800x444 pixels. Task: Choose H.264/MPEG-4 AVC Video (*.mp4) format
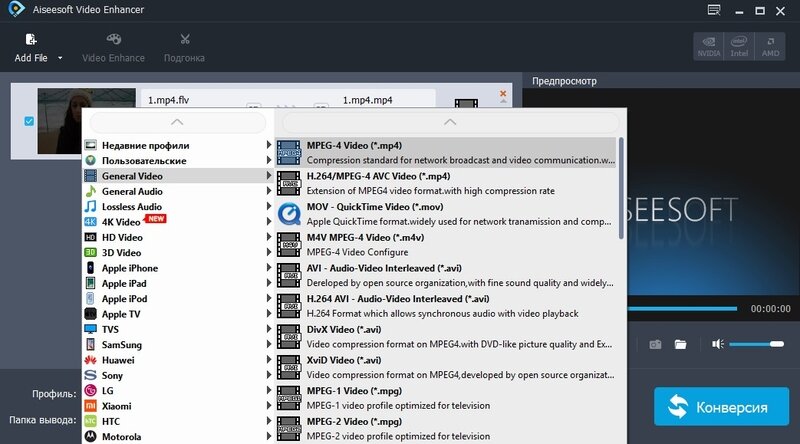[446, 183]
